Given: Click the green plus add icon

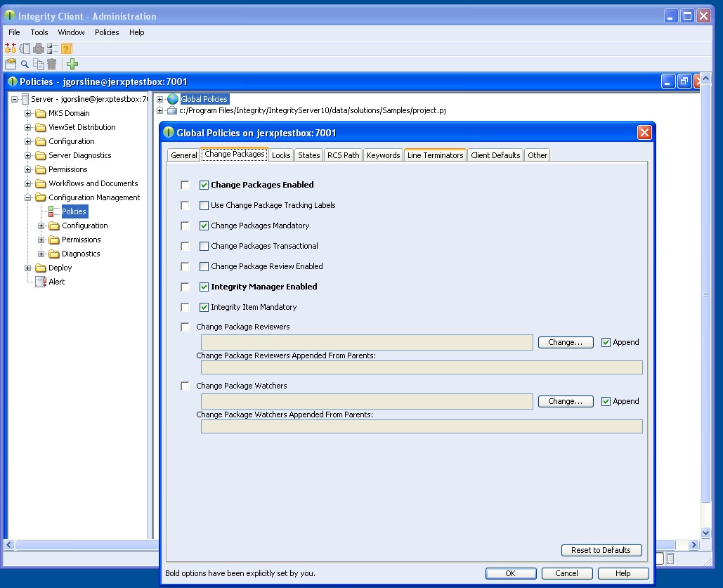Looking at the screenshot, I should tap(72, 64).
